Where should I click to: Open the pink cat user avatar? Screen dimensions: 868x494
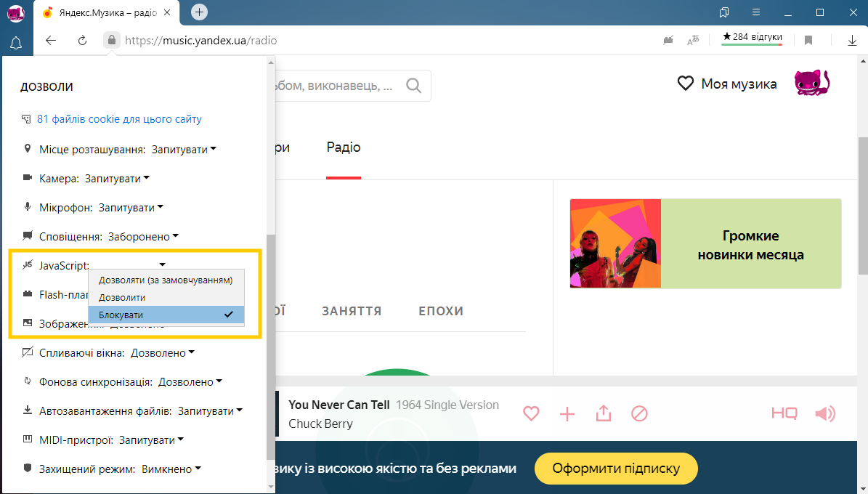coord(811,83)
